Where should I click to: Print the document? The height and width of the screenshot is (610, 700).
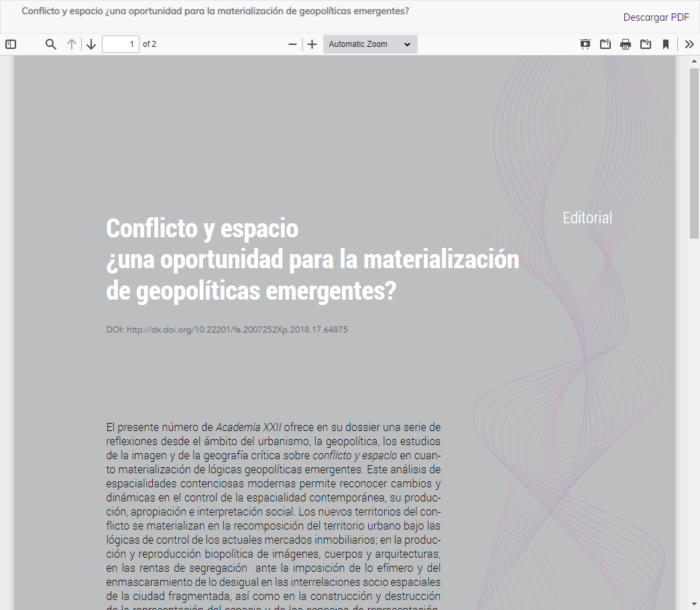point(626,44)
